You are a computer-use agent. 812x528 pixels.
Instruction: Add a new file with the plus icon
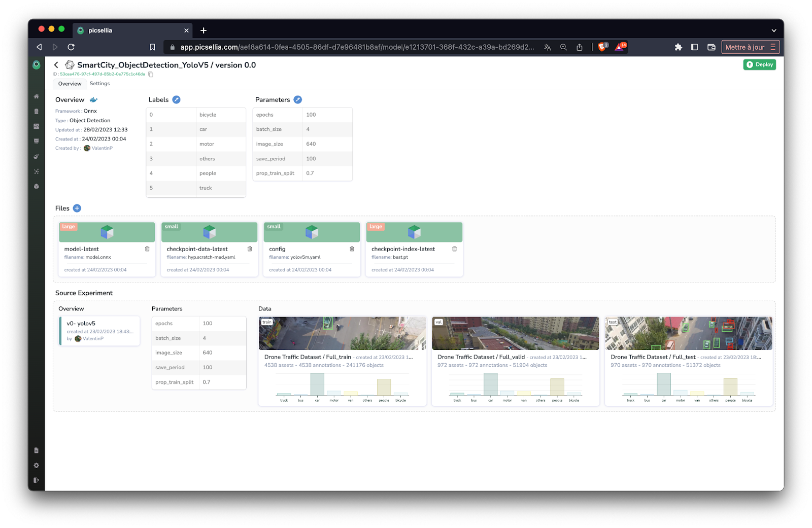click(77, 208)
